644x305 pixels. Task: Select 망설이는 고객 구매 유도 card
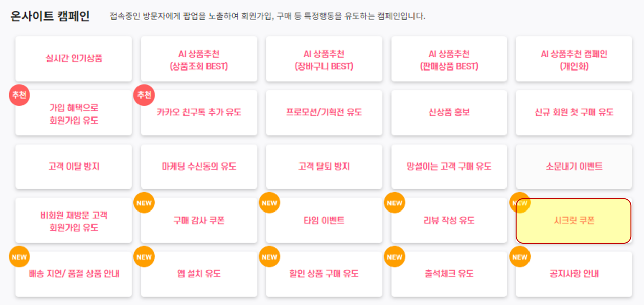449,167
